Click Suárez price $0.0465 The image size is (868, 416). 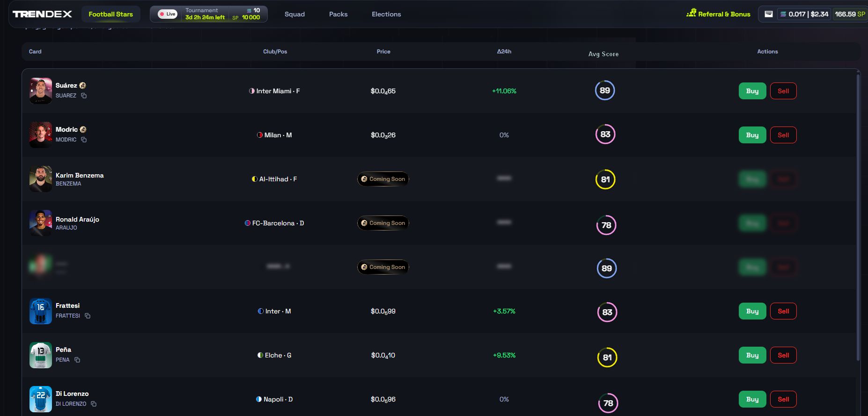pos(383,91)
